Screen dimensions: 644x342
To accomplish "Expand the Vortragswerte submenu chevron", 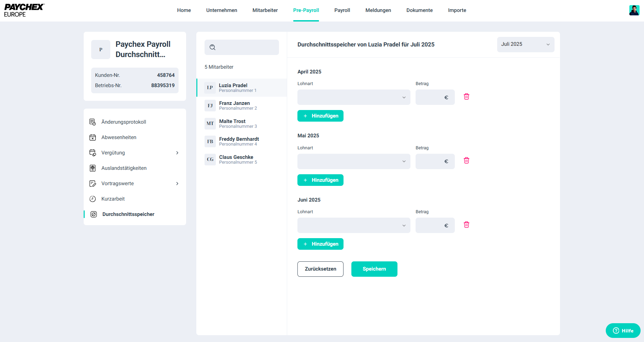I will [177, 183].
